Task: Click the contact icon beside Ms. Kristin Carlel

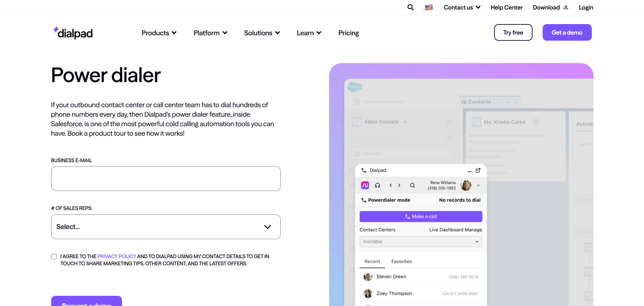Action: [477, 122]
